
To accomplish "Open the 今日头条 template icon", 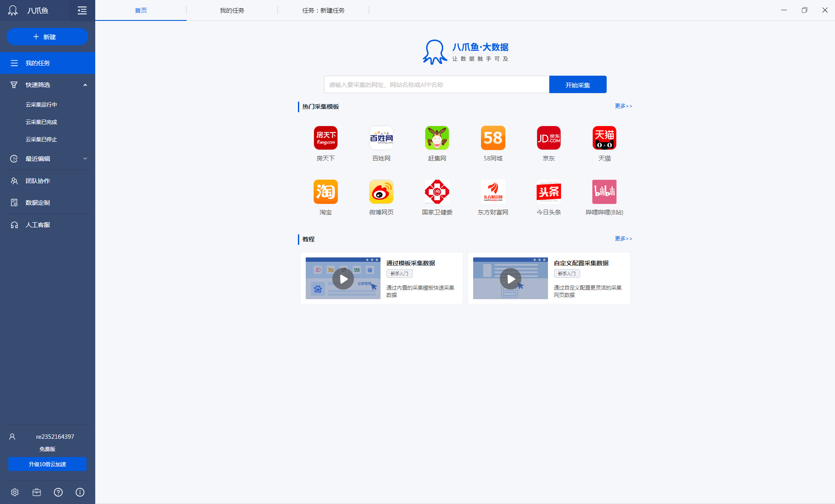I will coord(548,192).
